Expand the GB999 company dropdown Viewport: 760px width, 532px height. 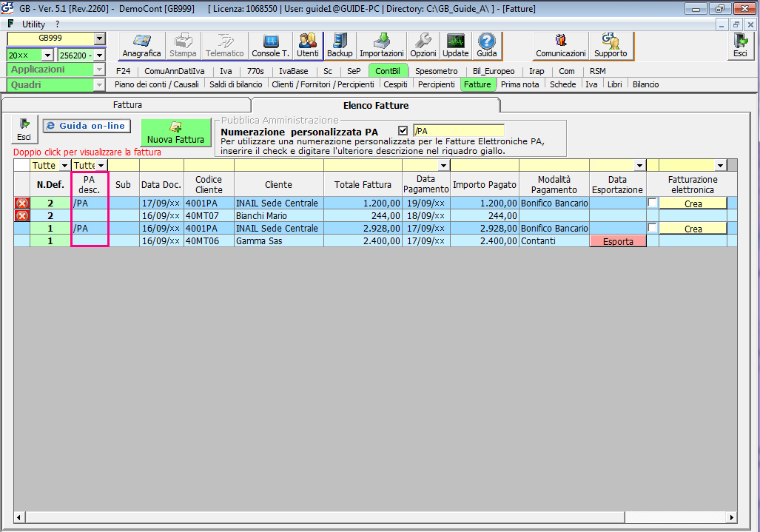click(x=99, y=38)
